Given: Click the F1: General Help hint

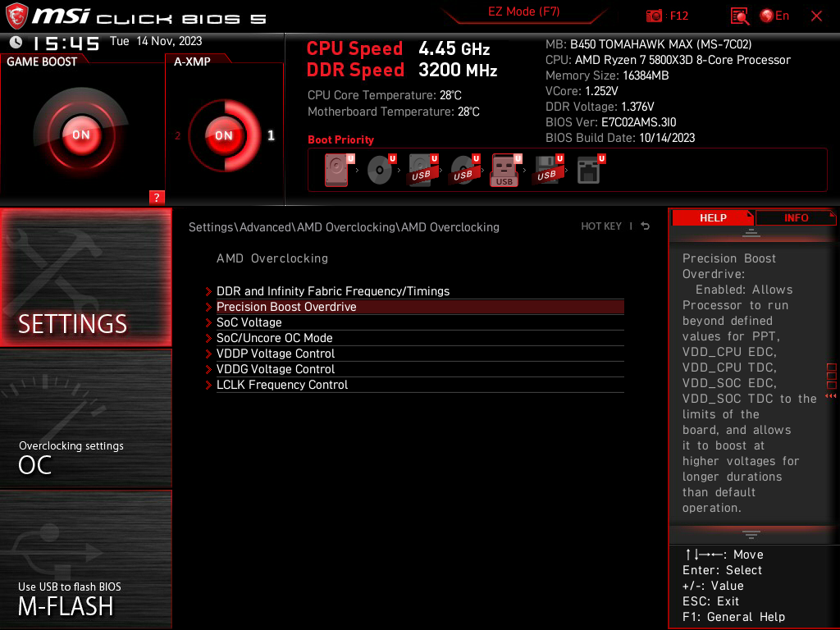Looking at the screenshot, I should pos(733,617).
